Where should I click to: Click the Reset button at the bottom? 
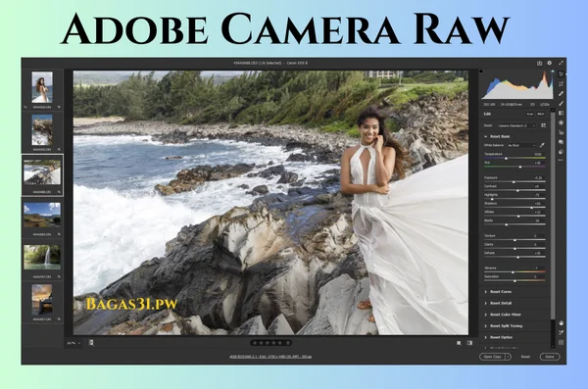point(525,357)
